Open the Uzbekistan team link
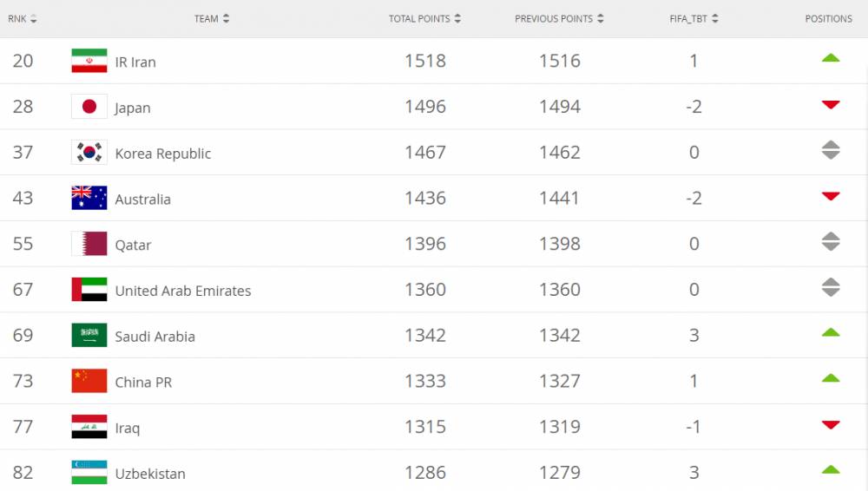 click(x=150, y=474)
